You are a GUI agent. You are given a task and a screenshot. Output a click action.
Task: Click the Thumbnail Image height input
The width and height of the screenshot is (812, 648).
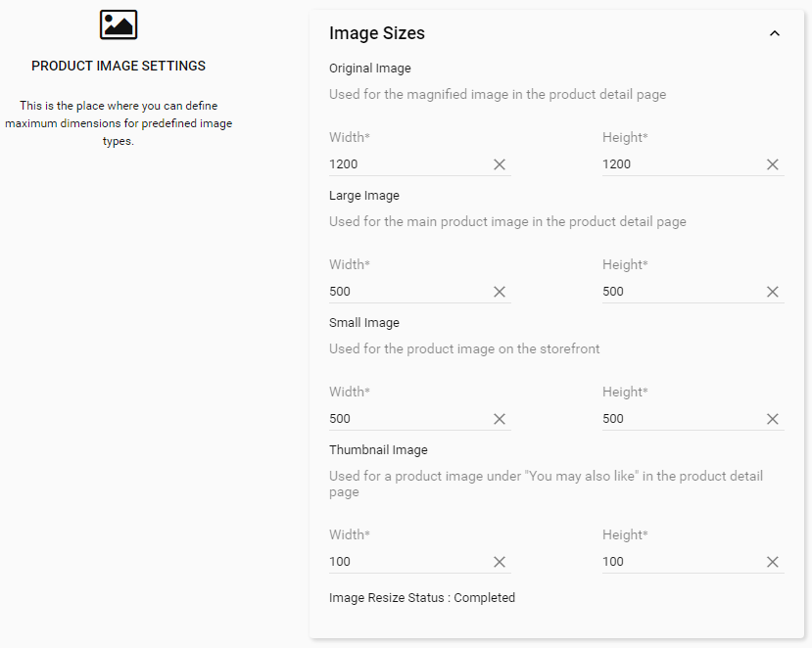(x=680, y=562)
